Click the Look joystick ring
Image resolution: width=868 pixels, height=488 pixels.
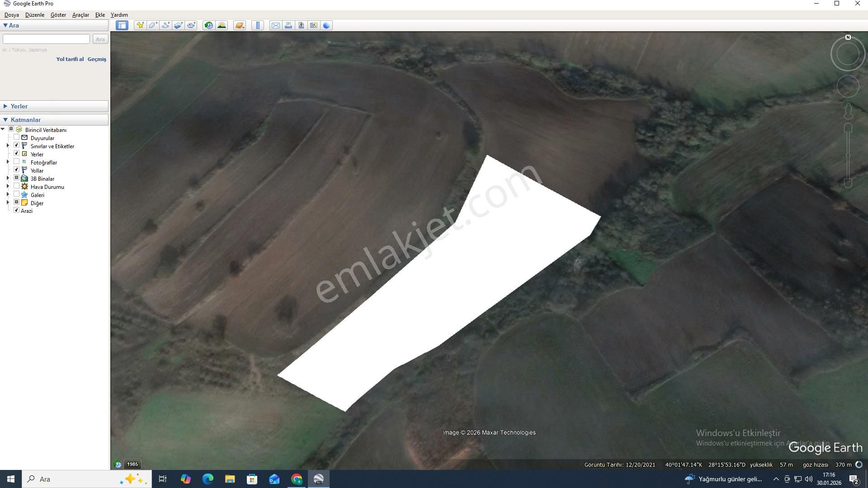(x=848, y=54)
